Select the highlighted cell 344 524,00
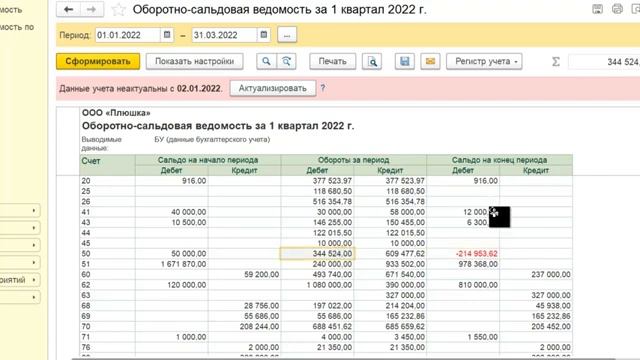This screenshot has width=640, height=360. click(318, 253)
